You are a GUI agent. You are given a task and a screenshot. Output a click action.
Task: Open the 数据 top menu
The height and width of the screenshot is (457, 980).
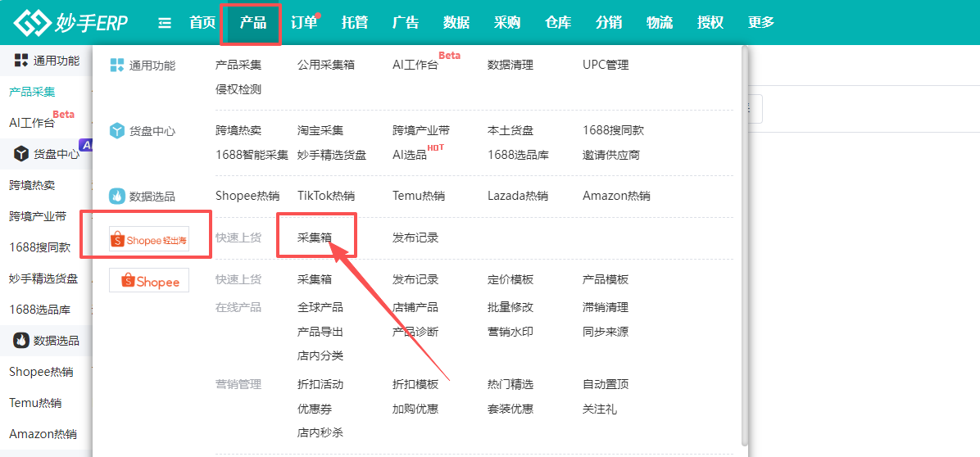(456, 23)
